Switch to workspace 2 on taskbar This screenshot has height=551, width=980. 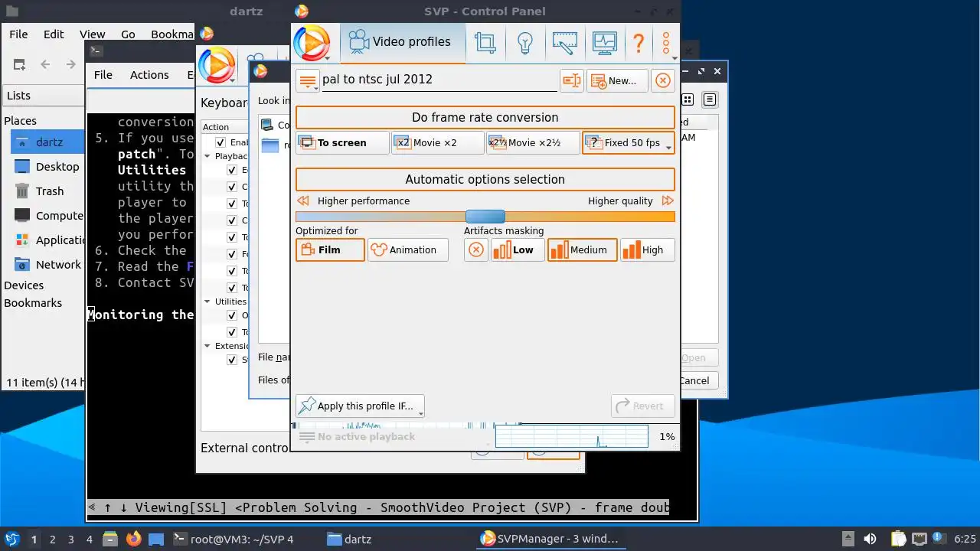(52, 540)
